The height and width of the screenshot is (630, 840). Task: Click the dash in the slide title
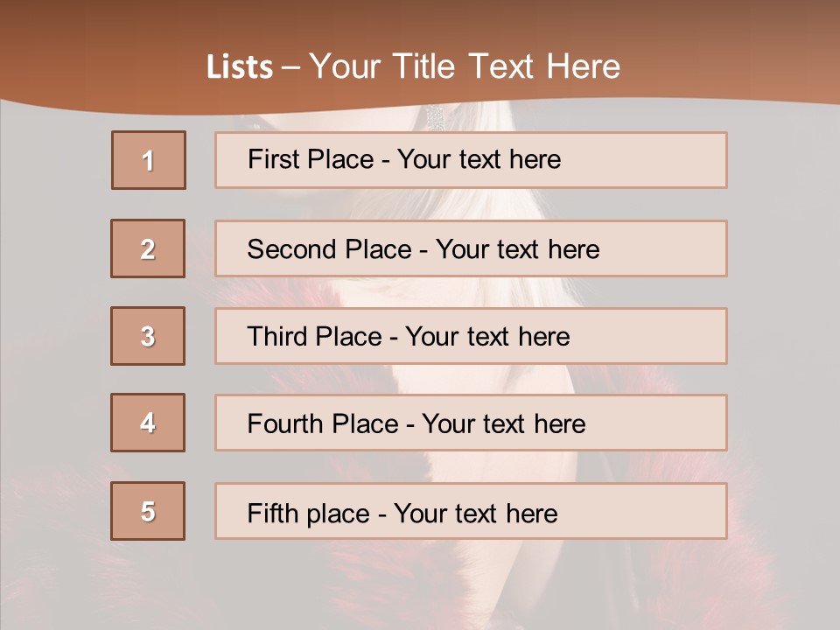coord(291,67)
